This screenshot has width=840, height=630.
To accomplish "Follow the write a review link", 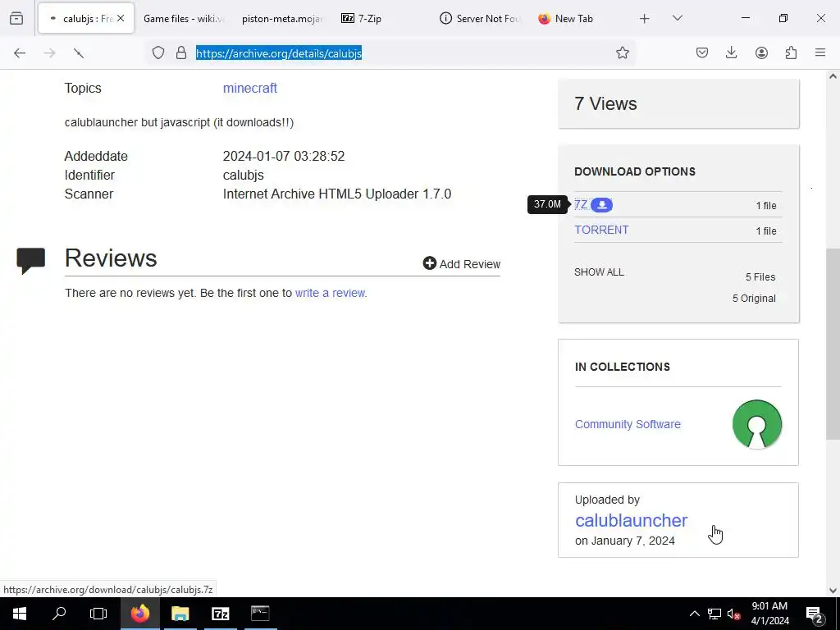I will tap(330, 293).
